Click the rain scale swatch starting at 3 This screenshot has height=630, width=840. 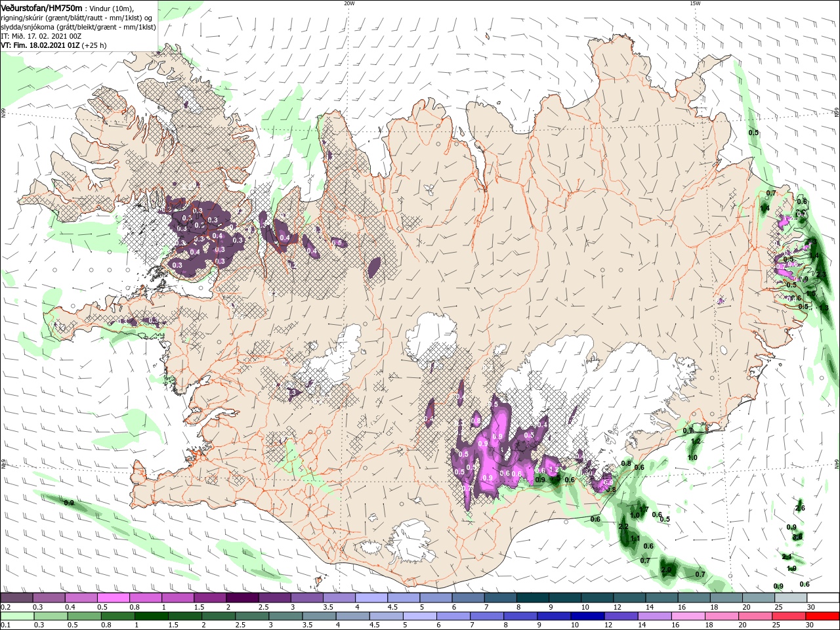pyautogui.click(x=285, y=616)
